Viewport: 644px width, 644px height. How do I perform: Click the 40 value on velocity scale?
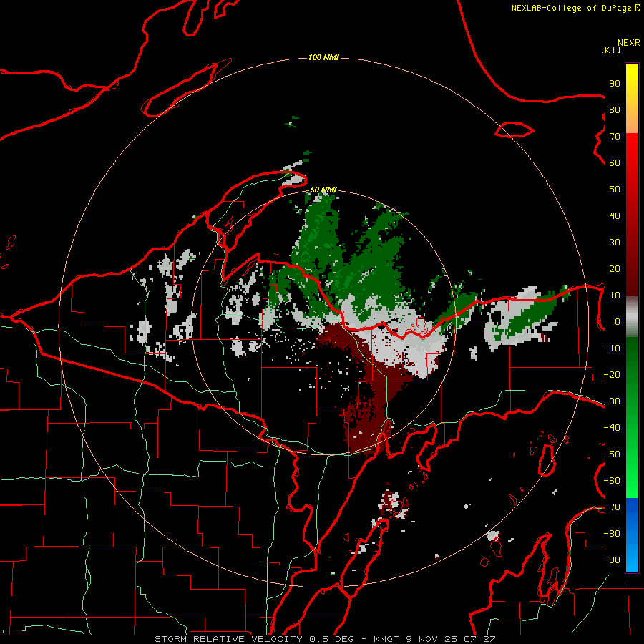[615, 216]
